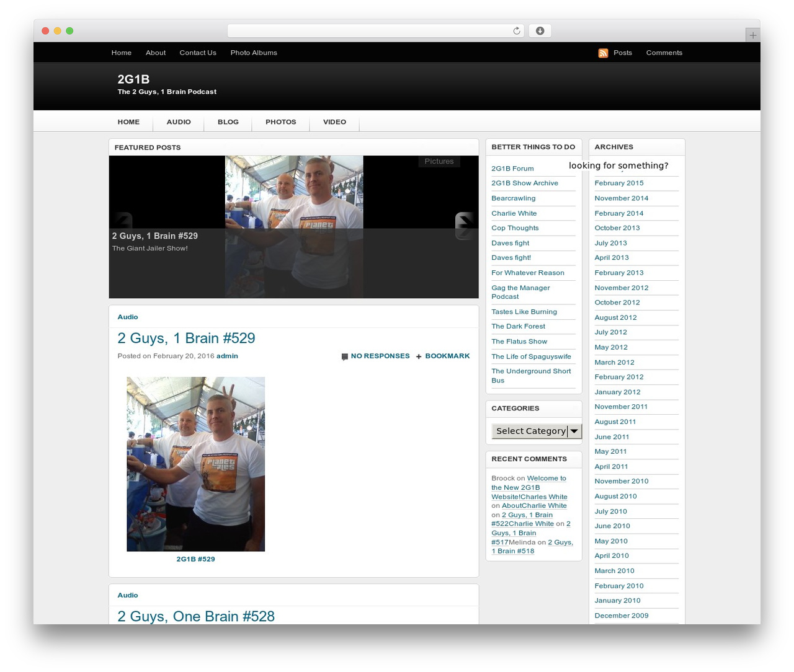Open the Posts RSS feed link

point(623,53)
